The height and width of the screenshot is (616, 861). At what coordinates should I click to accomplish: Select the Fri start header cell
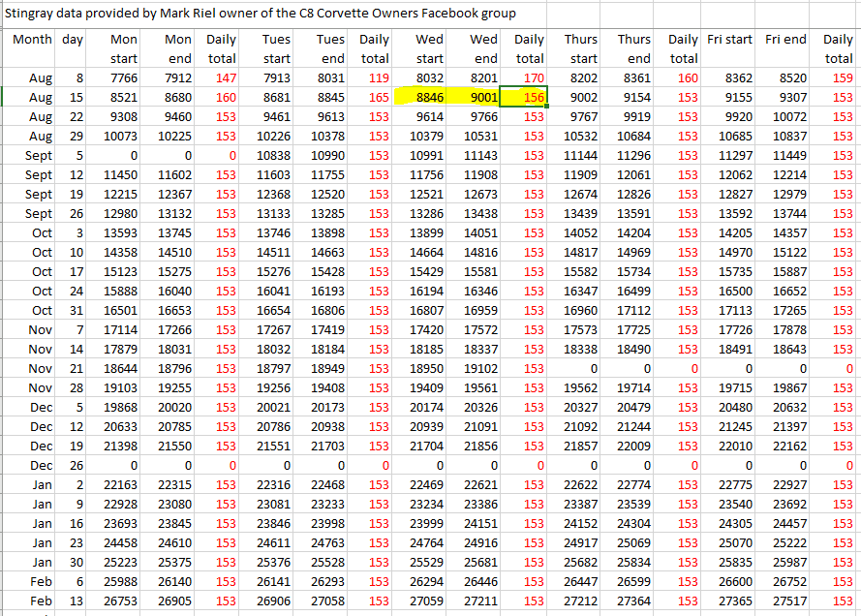click(x=729, y=40)
